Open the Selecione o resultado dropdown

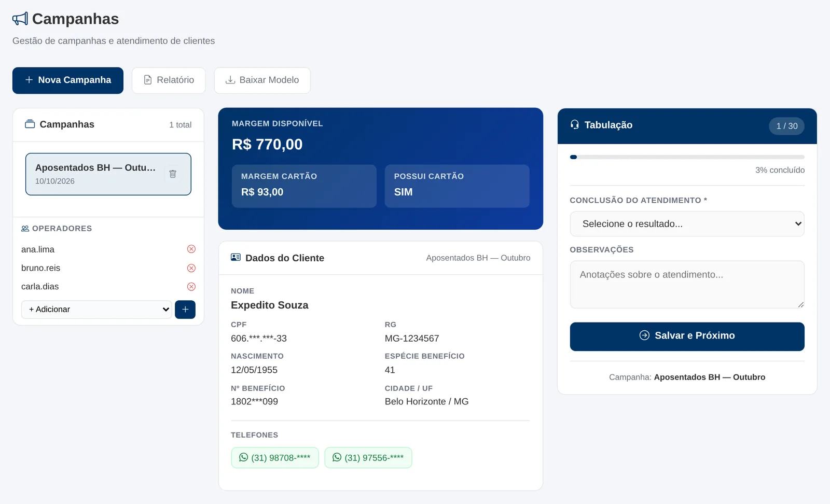(x=687, y=224)
